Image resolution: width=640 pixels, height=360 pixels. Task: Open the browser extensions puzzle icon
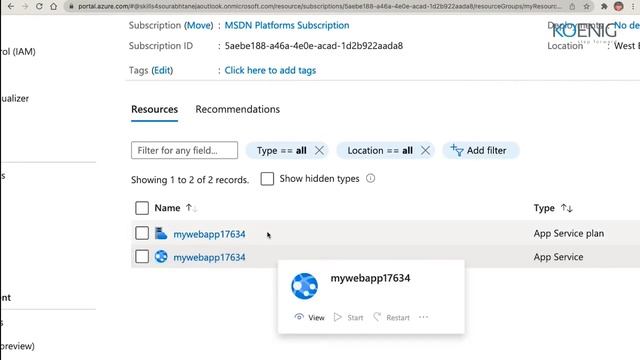(604, 7)
